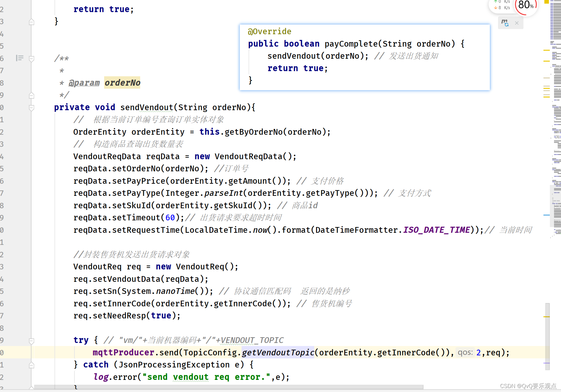Click the LocalDateTime class name
The height and width of the screenshot is (392, 561).
pos(216,230)
